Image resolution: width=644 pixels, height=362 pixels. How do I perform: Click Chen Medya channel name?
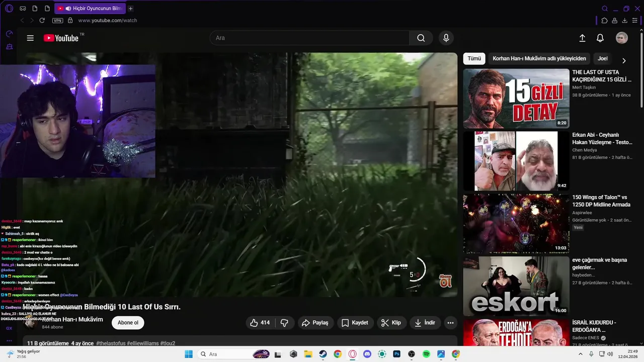coord(584,150)
